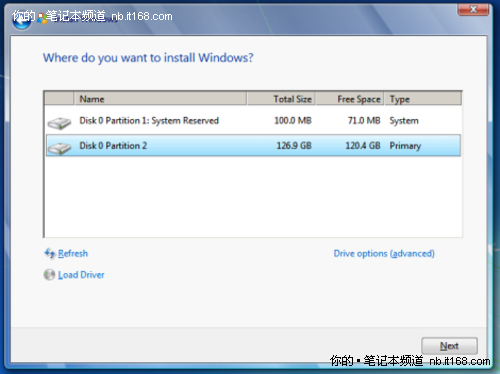Click the 71.0 MB free space cell
500x374 pixels.
coord(364,121)
